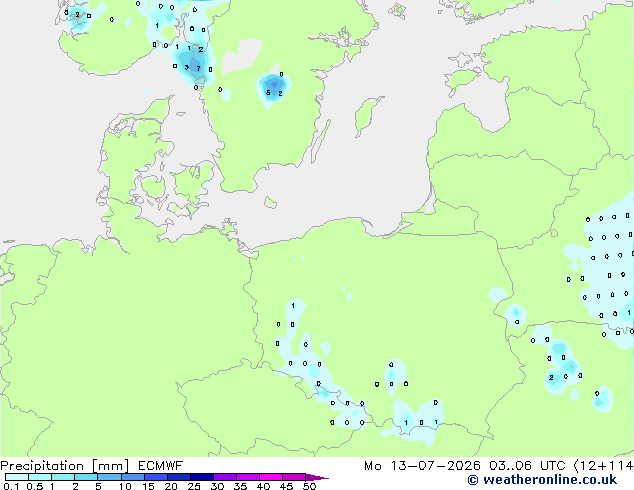This screenshot has height=490, width=634.
Task: Pick the 10–15 mm legend swatch
Action: tap(132, 477)
